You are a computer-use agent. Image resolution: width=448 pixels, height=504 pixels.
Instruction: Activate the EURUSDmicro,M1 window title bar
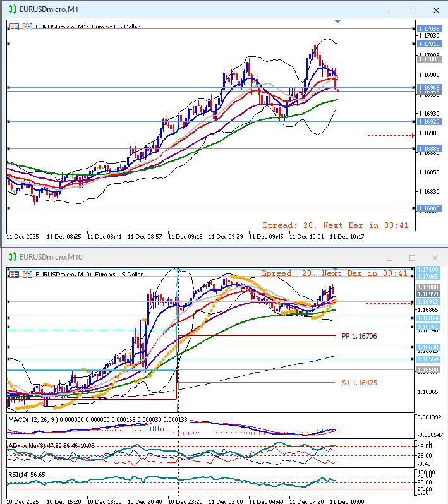point(190,10)
